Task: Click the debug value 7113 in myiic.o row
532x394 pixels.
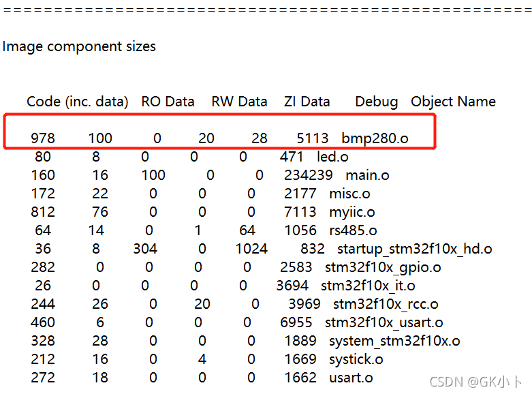Action: (300, 212)
